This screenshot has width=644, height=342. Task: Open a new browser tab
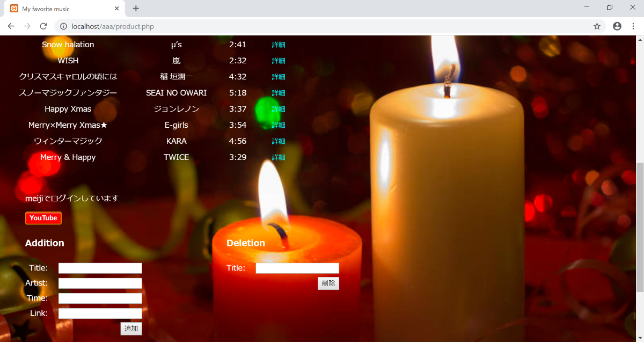pyautogui.click(x=136, y=9)
